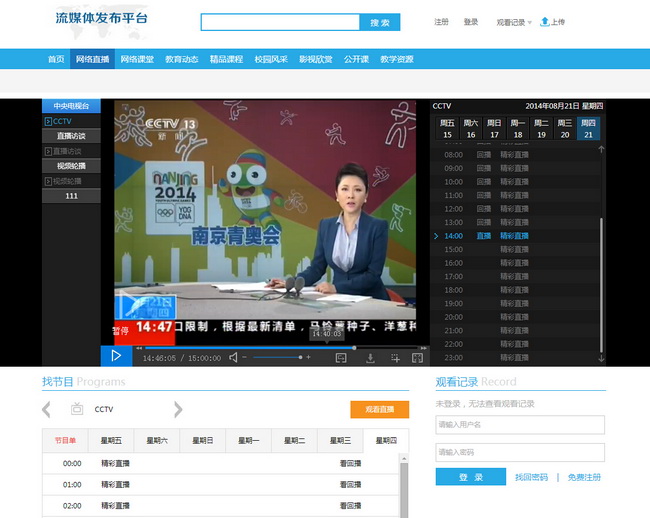Expand the 视频轮播 sub-item
650x518 pixels.
click(x=48, y=181)
